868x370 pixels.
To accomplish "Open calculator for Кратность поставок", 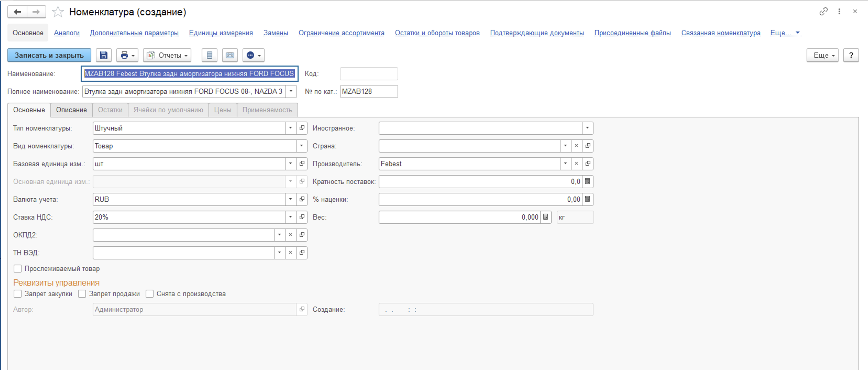I will pyautogui.click(x=587, y=181).
